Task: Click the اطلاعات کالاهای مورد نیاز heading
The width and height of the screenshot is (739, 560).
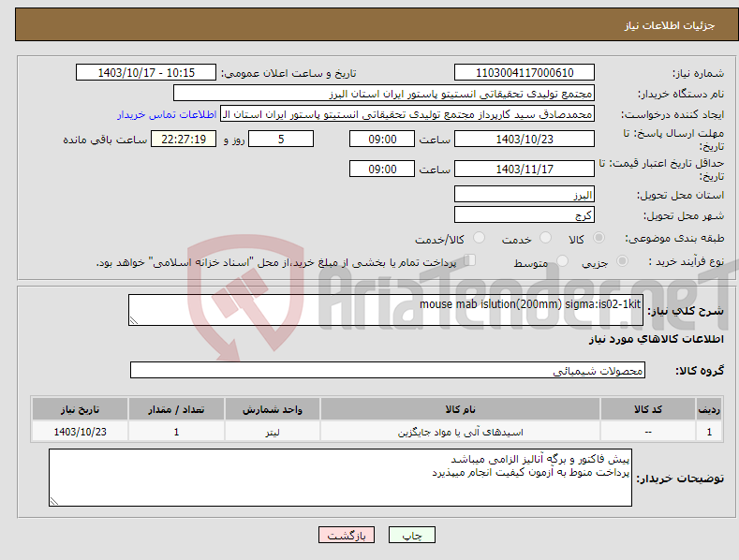Action: click(x=656, y=339)
